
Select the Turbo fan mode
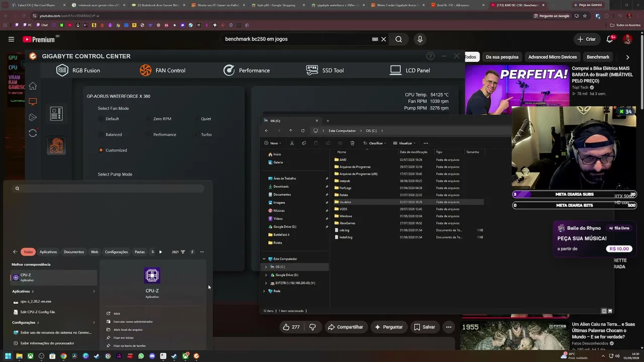203,135
